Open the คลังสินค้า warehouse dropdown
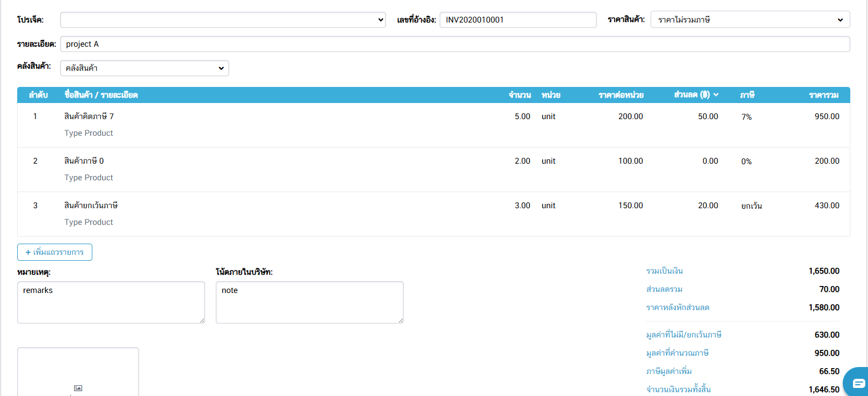 point(144,68)
